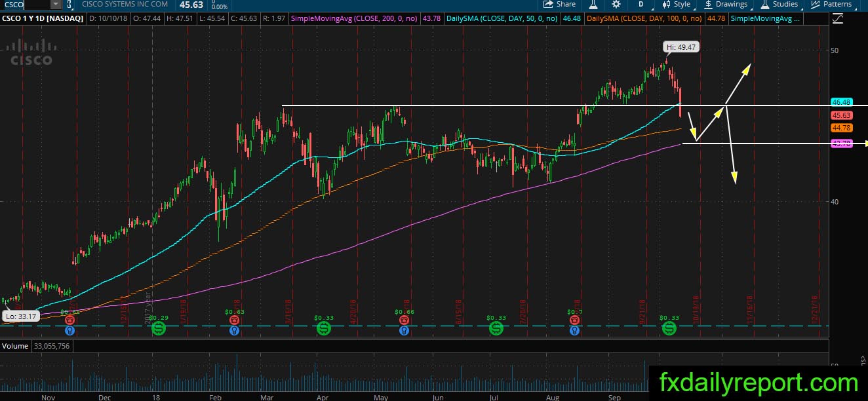Open the flask studies icon
This screenshot has height=401, width=868.
(593, 4)
